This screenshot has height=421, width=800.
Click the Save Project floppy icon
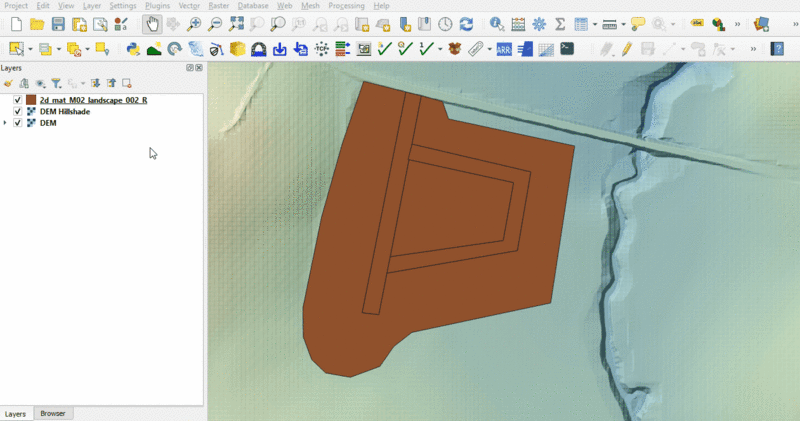(x=58, y=24)
